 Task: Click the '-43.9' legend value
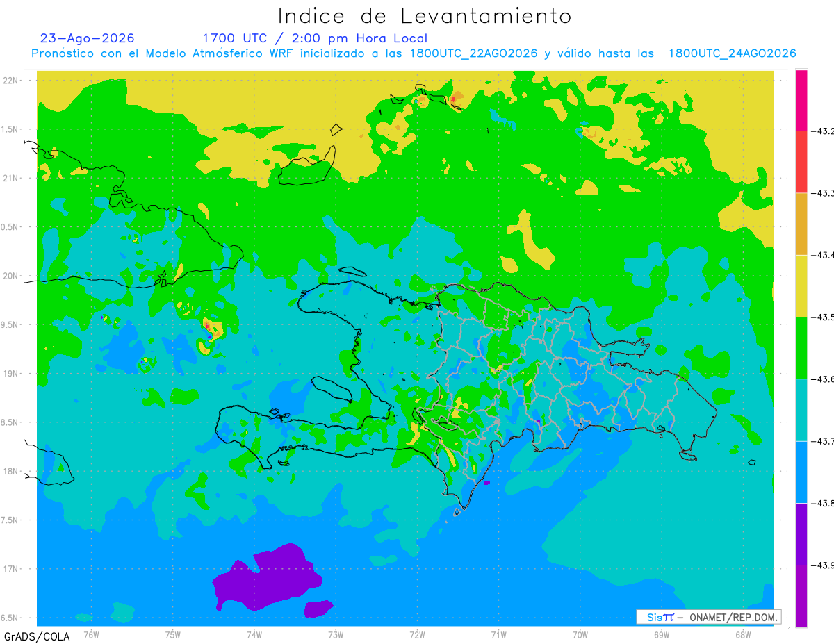click(x=822, y=564)
